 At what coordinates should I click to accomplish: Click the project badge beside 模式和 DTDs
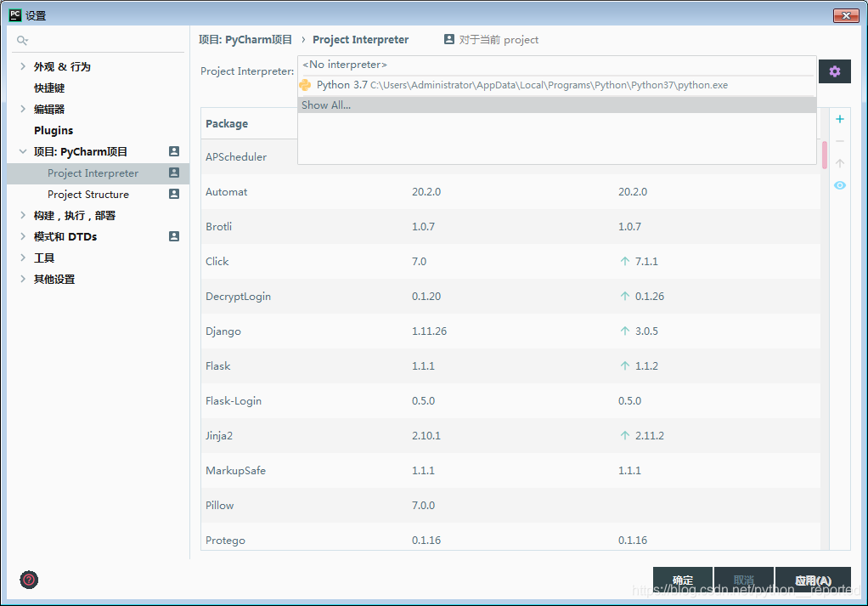[x=174, y=236]
